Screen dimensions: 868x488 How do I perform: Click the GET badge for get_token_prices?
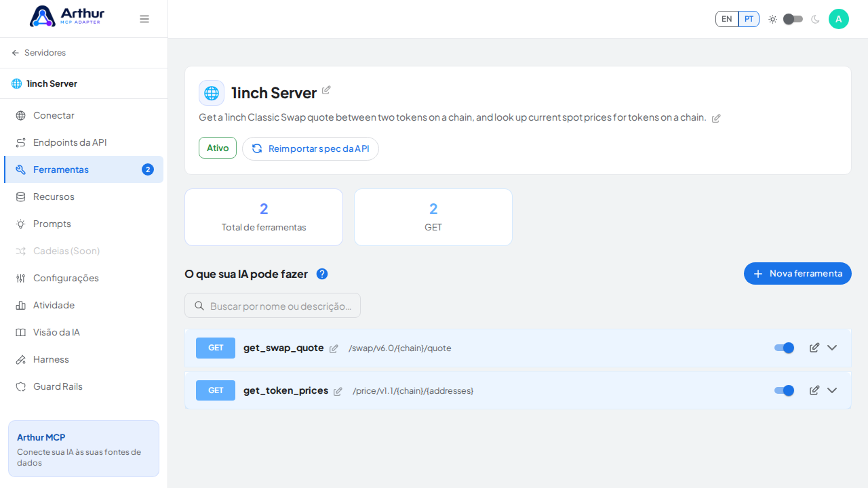tap(216, 390)
